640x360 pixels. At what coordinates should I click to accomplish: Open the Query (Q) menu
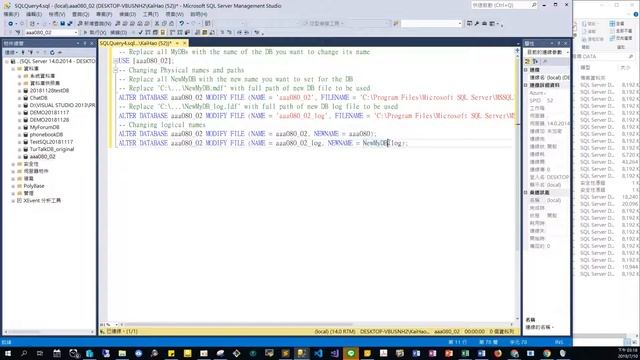(80, 14)
